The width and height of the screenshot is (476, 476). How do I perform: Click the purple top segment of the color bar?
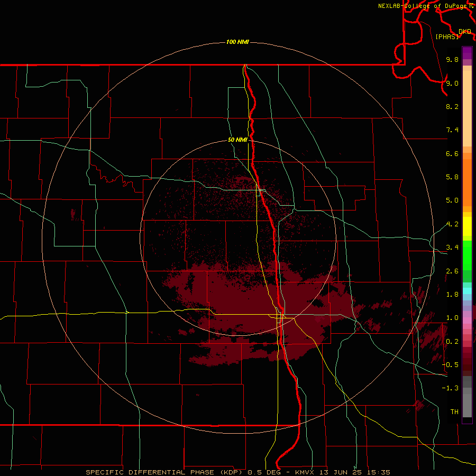(467, 52)
